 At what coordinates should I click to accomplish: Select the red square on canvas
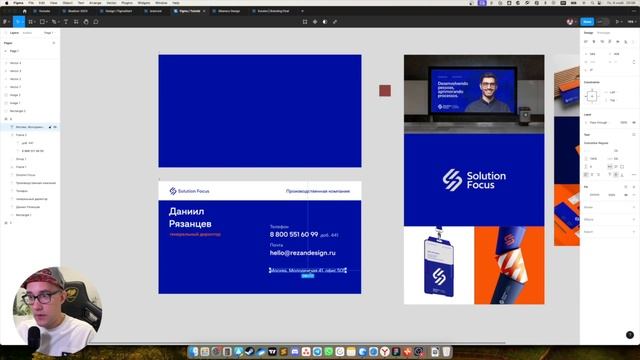click(x=385, y=91)
